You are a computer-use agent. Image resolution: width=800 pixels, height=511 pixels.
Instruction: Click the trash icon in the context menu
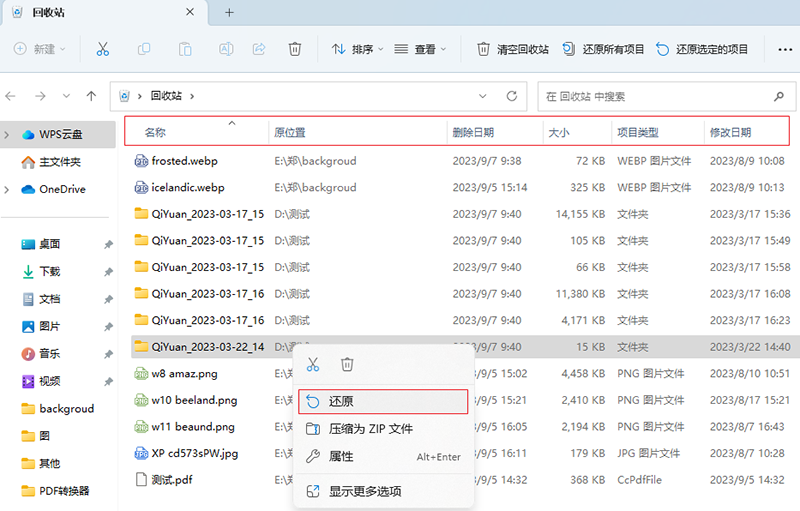pyautogui.click(x=347, y=365)
